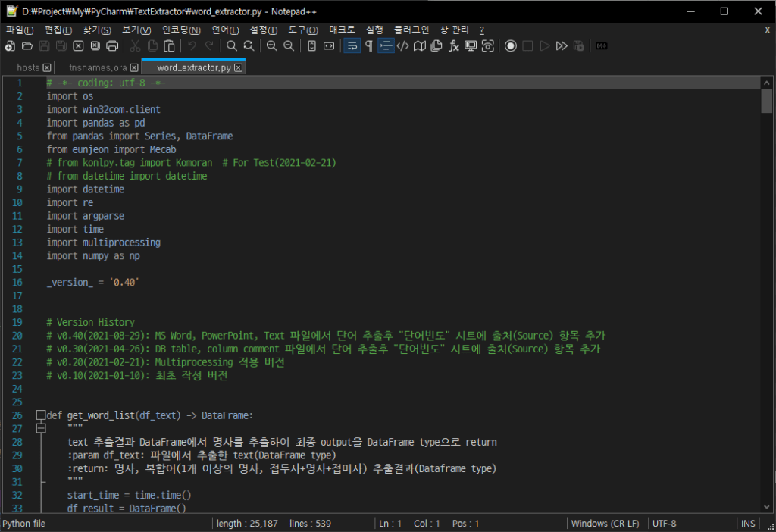The image size is (776, 532).
Task: Toggle word wrap off
Action: click(x=352, y=45)
